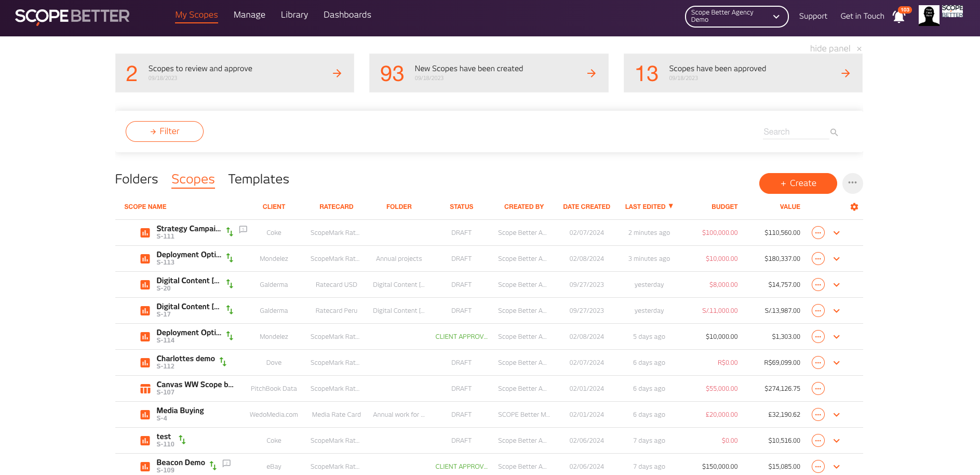This screenshot has height=475, width=980.
Task: Open the notifications bell icon
Action: (x=899, y=17)
